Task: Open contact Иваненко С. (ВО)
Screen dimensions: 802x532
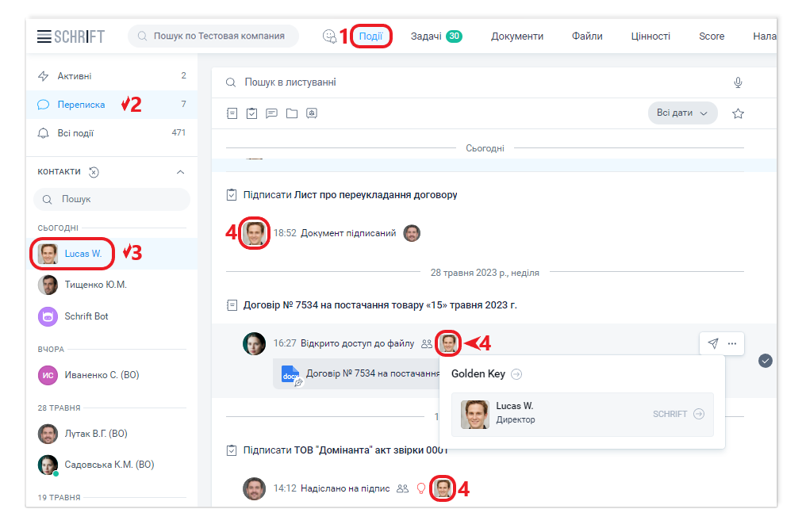Action: [x=112, y=375]
